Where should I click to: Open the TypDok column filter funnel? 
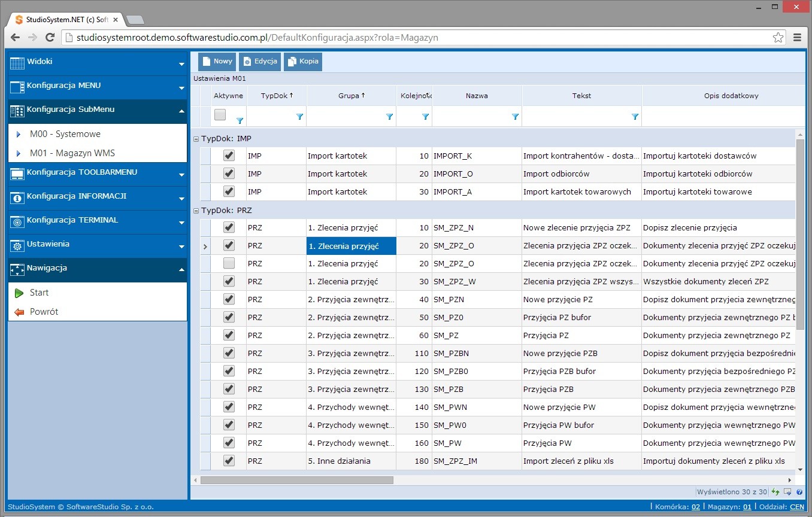pos(299,117)
